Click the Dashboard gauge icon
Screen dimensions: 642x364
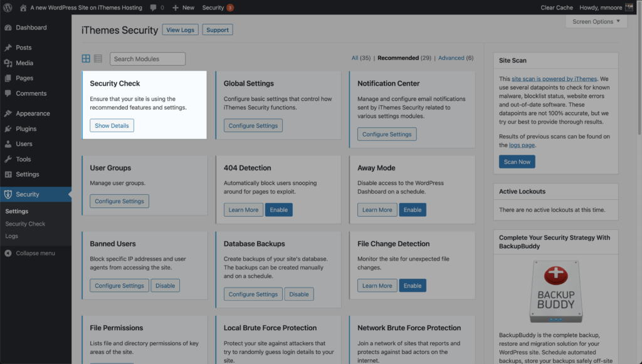tap(8, 28)
